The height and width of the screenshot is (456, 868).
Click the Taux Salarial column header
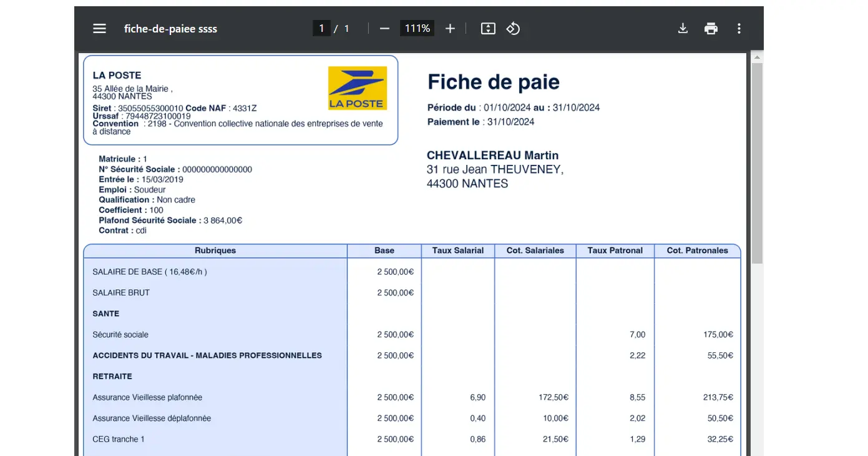coord(458,250)
